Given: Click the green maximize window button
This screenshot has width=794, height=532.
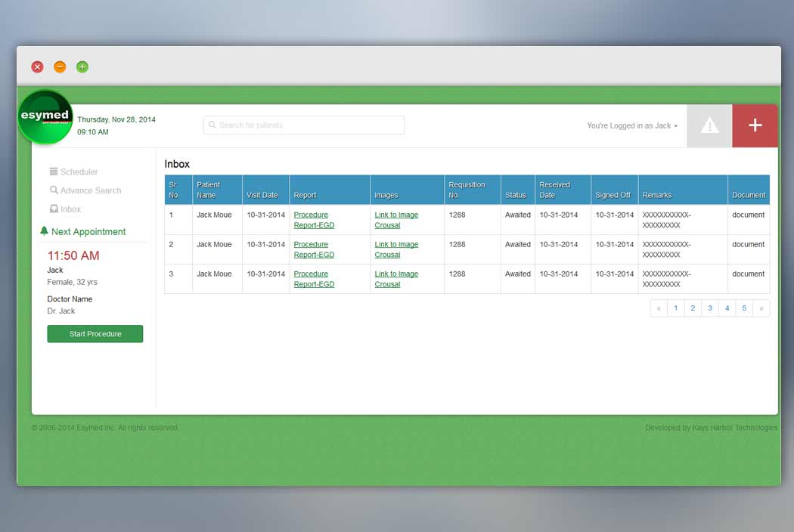Looking at the screenshot, I should (x=82, y=66).
